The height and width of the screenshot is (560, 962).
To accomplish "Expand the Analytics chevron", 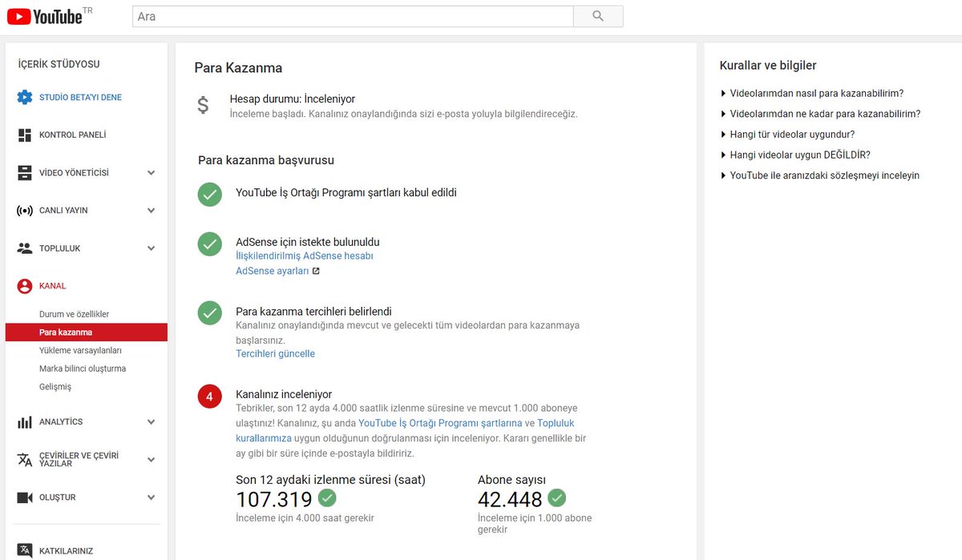I will (152, 422).
